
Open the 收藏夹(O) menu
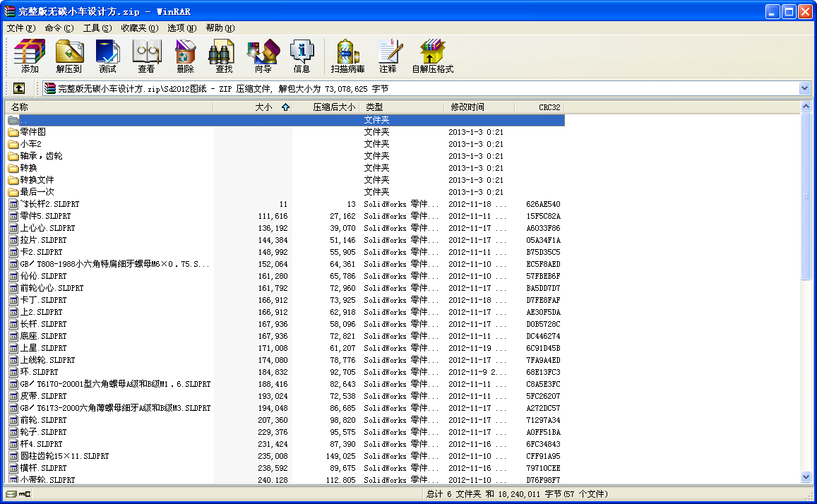click(x=140, y=28)
